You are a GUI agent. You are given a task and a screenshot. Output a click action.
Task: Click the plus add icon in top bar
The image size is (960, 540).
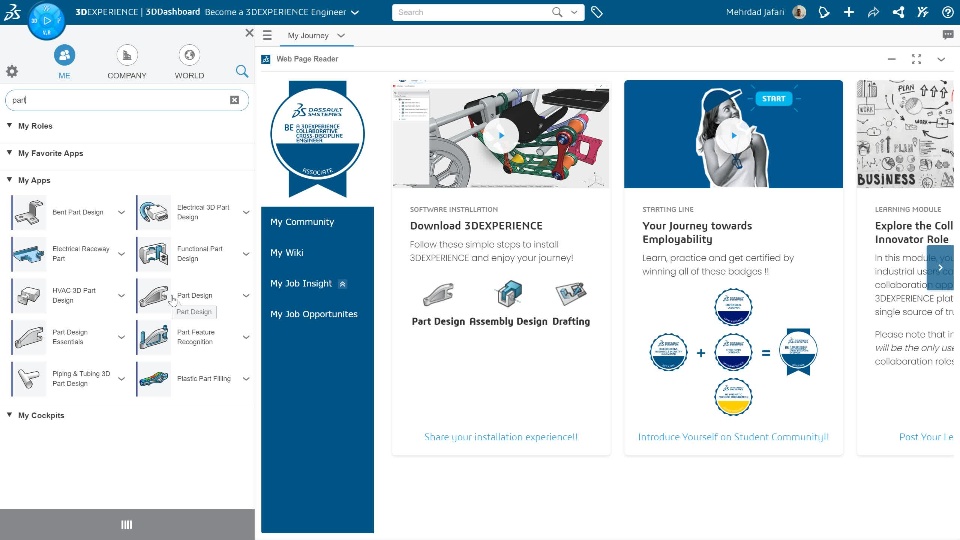tap(849, 12)
